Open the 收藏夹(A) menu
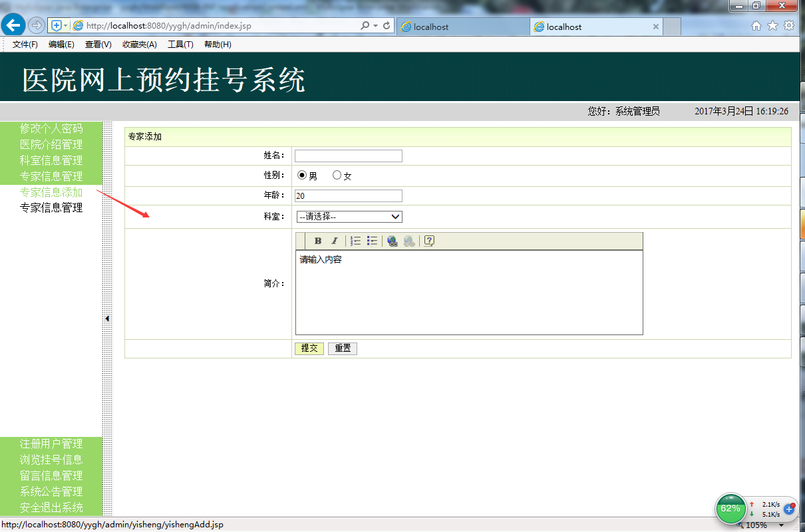805x532 pixels. pyautogui.click(x=140, y=45)
